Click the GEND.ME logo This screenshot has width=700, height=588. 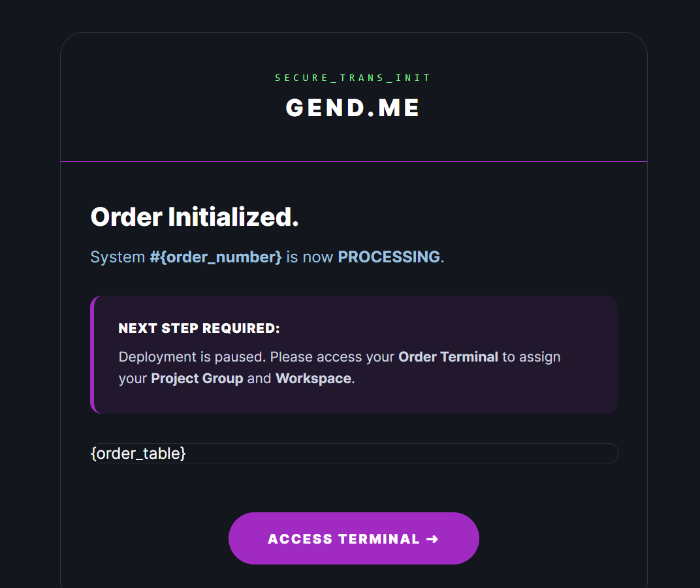[353, 108]
